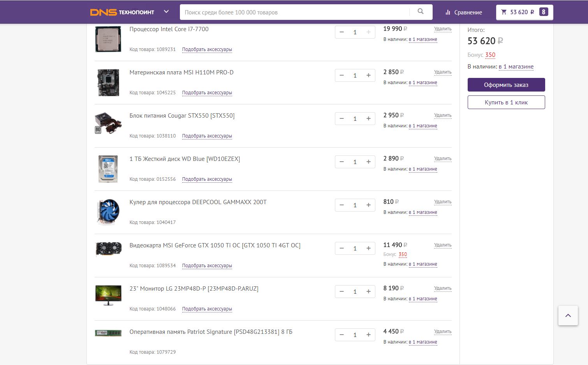Decrease quantity of LG 23MP48D-P monitor
The width and height of the screenshot is (588, 365).
click(x=342, y=292)
